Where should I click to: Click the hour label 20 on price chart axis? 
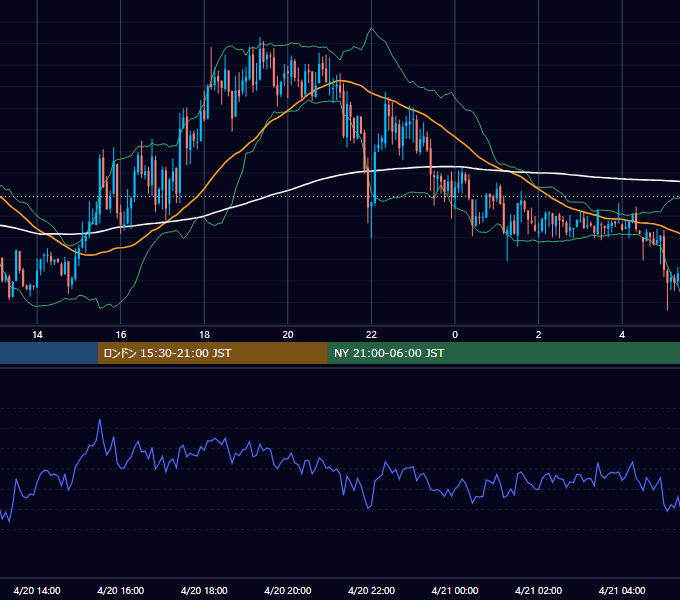pyautogui.click(x=288, y=334)
